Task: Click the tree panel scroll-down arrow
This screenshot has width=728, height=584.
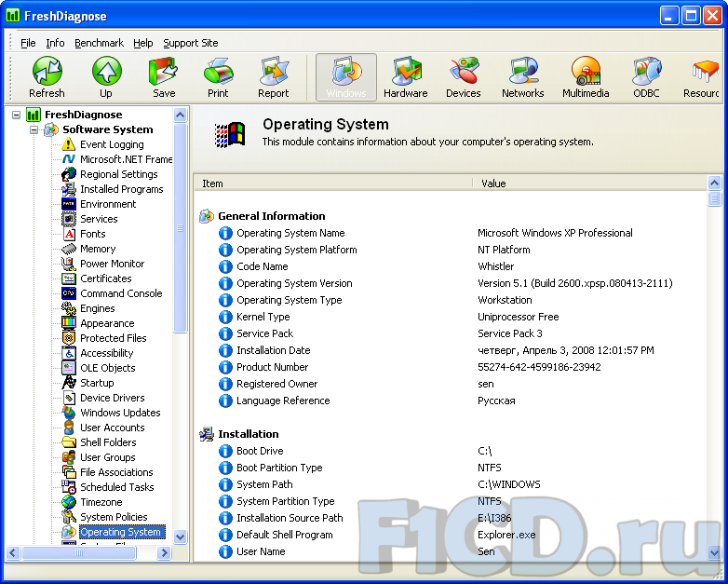Action: (x=181, y=536)
